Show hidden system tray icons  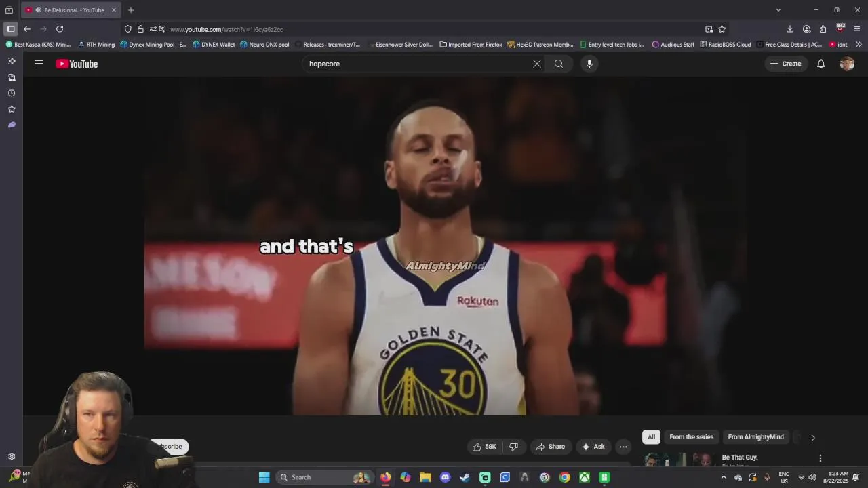tap(724, 477)
